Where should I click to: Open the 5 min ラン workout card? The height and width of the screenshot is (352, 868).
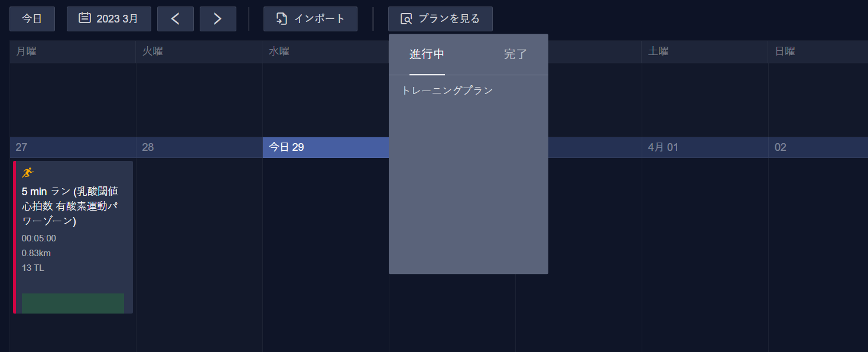(x=73, y=237)
